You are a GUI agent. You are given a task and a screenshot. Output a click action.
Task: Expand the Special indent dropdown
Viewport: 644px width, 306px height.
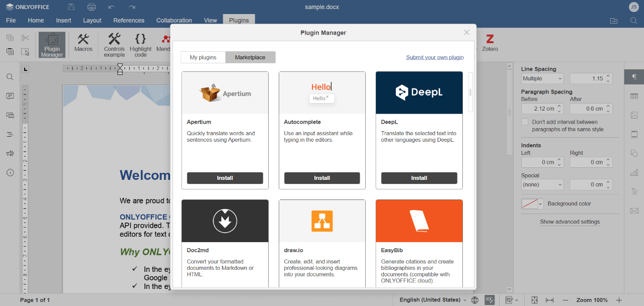click(x=542, y=184)
